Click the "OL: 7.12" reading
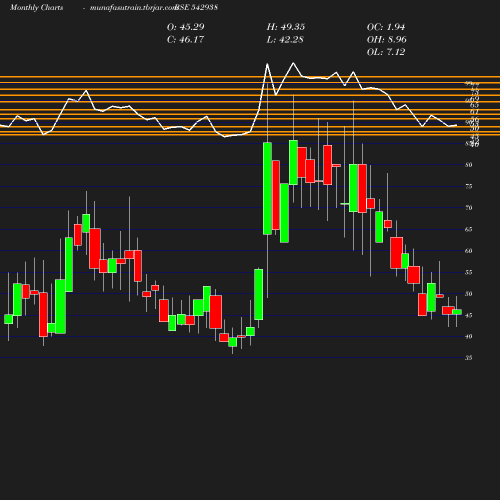Screen dimensions: 500x500 386,52
